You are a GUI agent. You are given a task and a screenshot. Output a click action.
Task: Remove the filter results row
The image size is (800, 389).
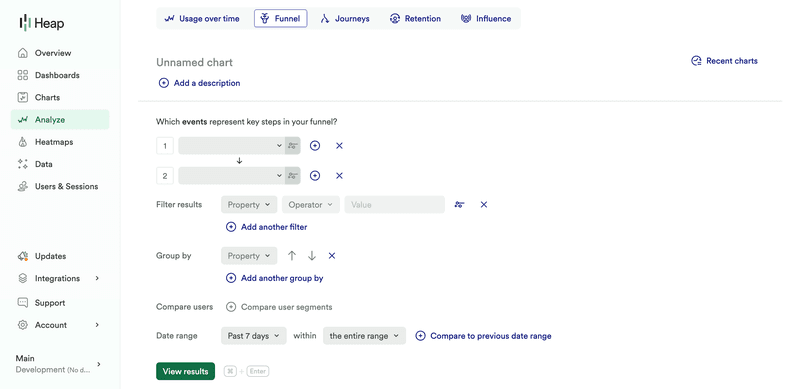coord(484,205)
